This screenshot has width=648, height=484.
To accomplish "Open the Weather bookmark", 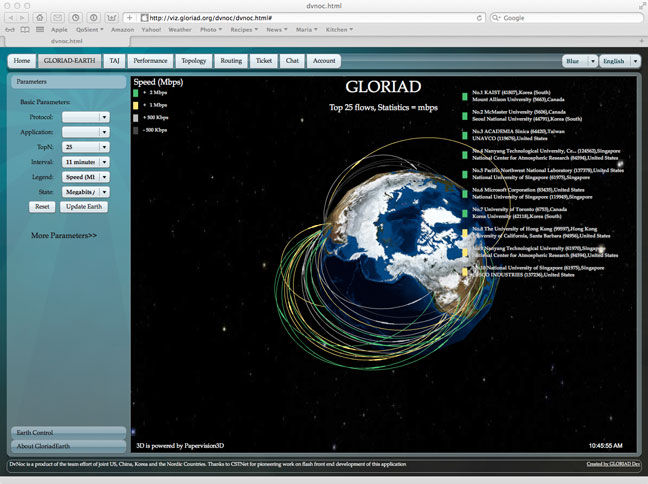I will (x=180, y=30).
